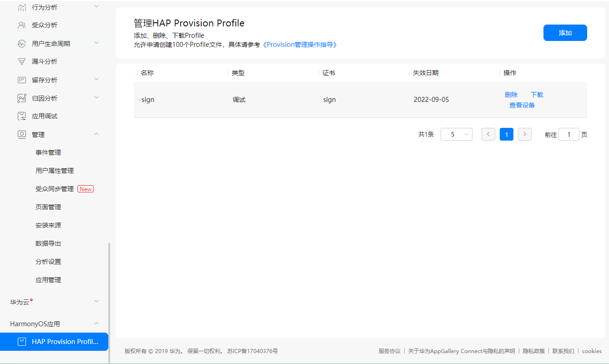Select 应用管理 menu item
The height and width of the screenshot is (364, 609).
[x=48, y=280]
